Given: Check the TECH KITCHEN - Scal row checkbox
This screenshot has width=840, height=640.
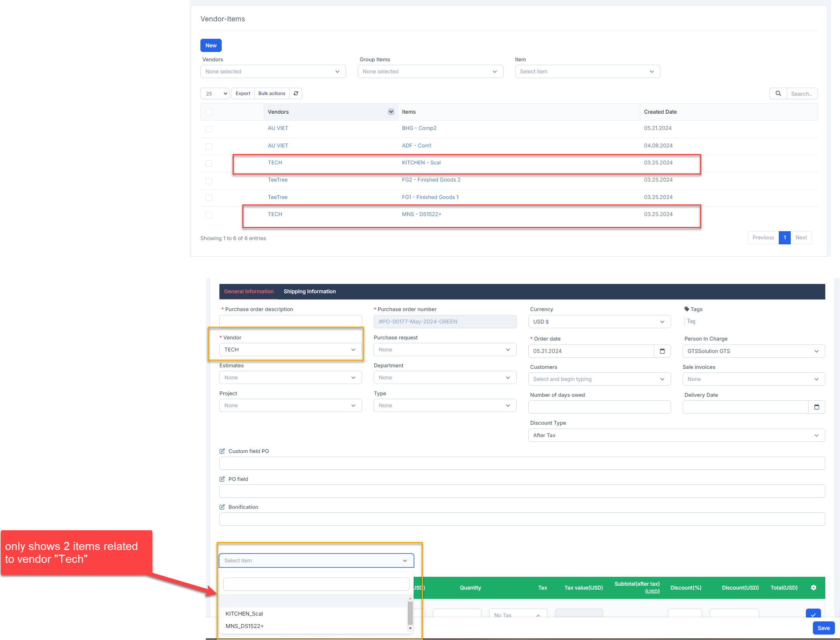Looking at the screenshot, I should pyautogui.click(x=209, y=163).
